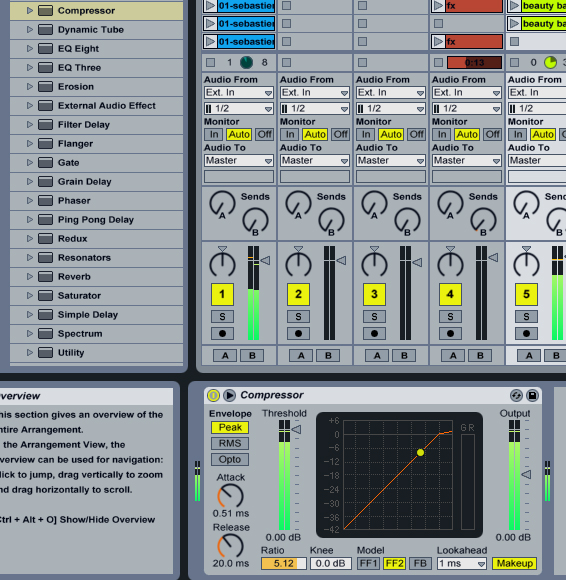
Task: Toggle track 2 activator button
Action: pyautogui.click(x=298, y=294)
